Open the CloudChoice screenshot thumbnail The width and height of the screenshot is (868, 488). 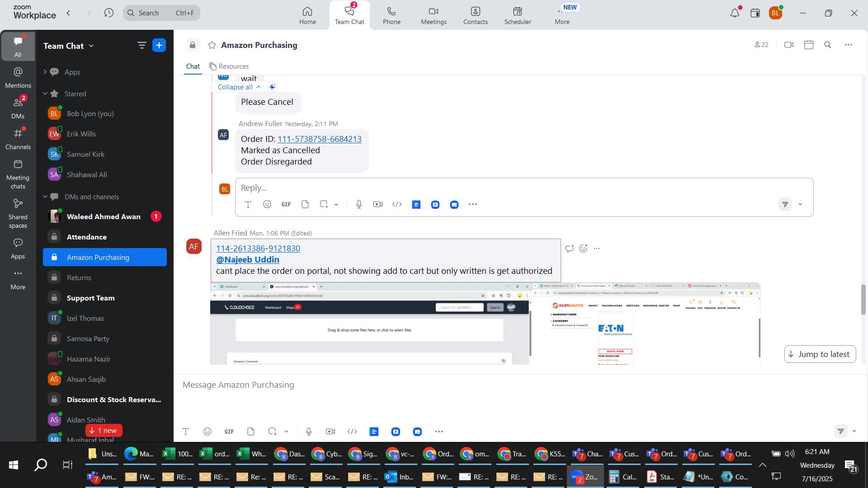coord(370,324)
